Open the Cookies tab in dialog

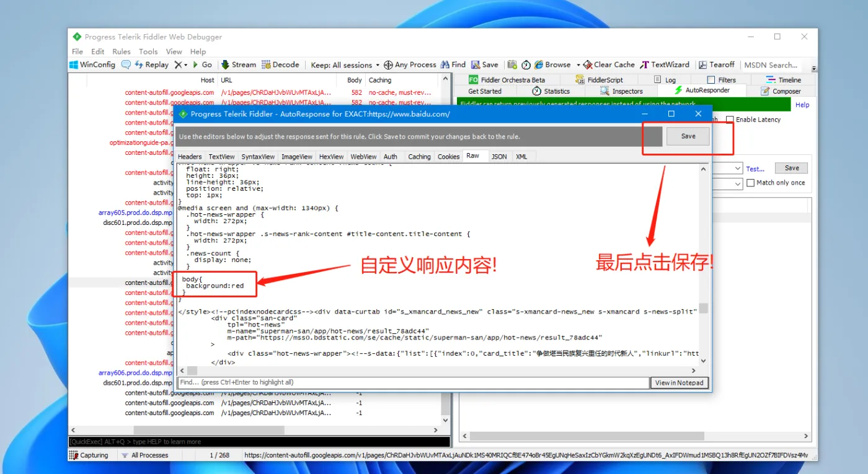point(448,157)
